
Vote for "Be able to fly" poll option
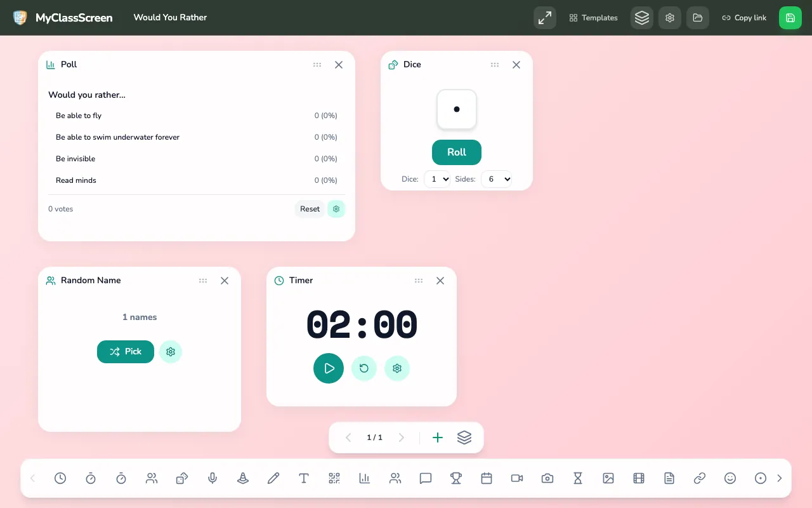(197, 116)
